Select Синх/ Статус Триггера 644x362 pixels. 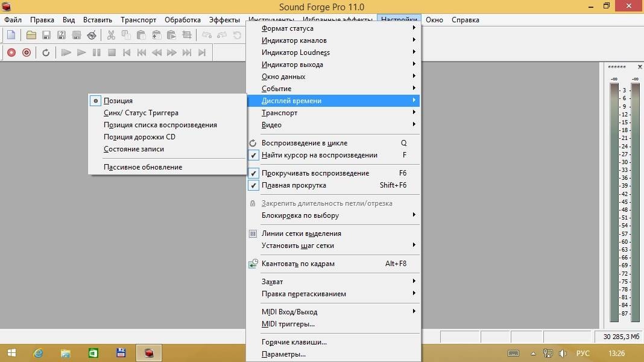tap(168, 113)
